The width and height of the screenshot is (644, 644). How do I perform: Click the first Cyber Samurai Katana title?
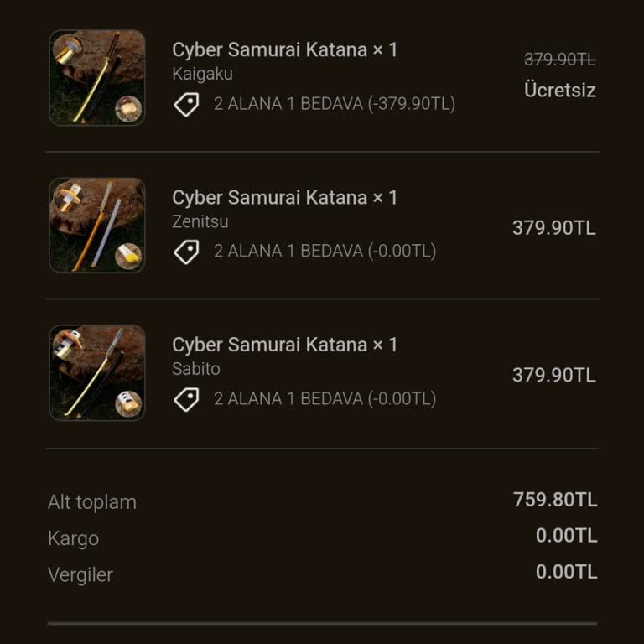point(284,50)
